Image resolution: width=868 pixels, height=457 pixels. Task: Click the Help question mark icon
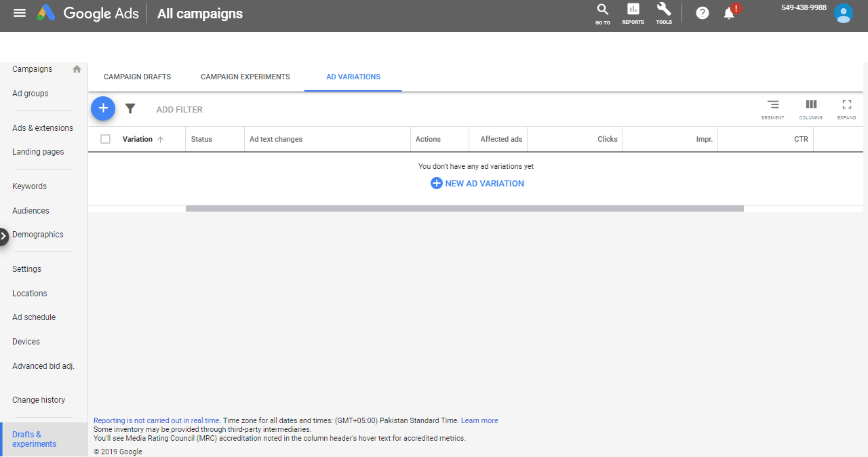tap(703, 13)
